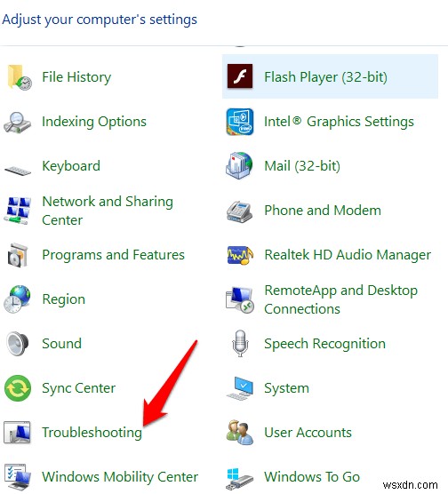Click the Keyboard icon
Image resolution: width=448 pixels, height=494 pixels.
tap(18, 171)
